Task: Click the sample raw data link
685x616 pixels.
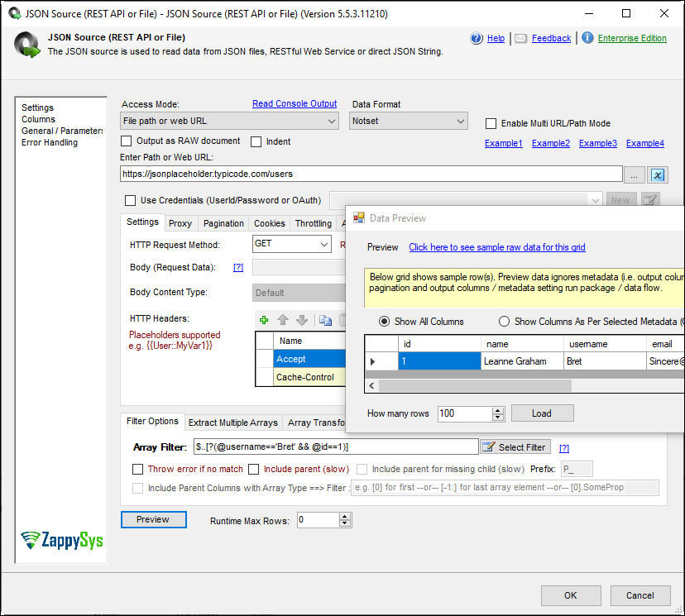Action: 496,247
